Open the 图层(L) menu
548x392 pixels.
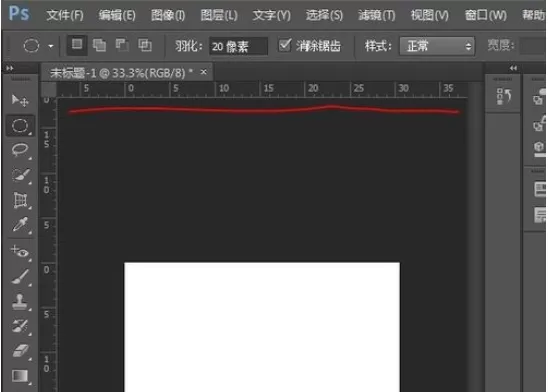click(x=219, y=15)
